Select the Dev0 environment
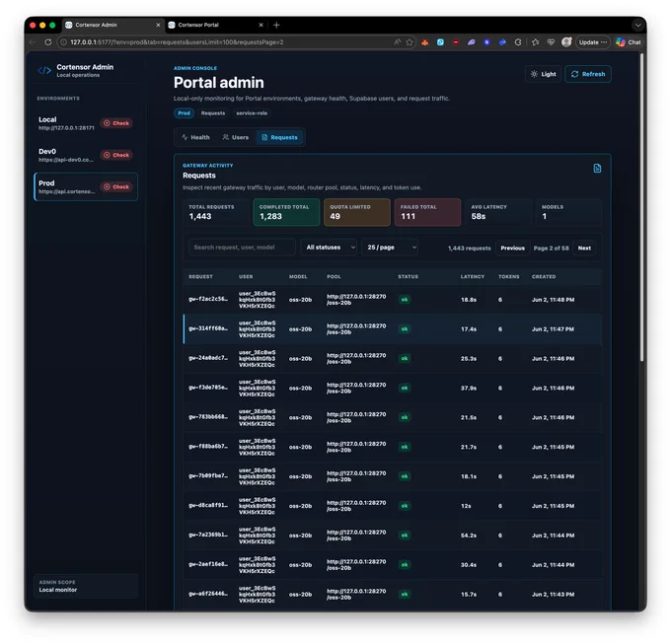671x644 pixels. click(x=86, y=155)
